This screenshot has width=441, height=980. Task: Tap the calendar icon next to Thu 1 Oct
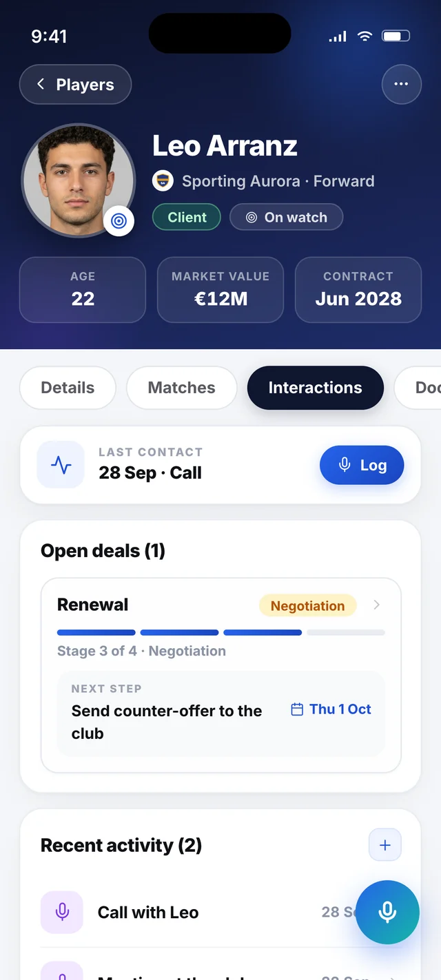[x=297, y=709]
